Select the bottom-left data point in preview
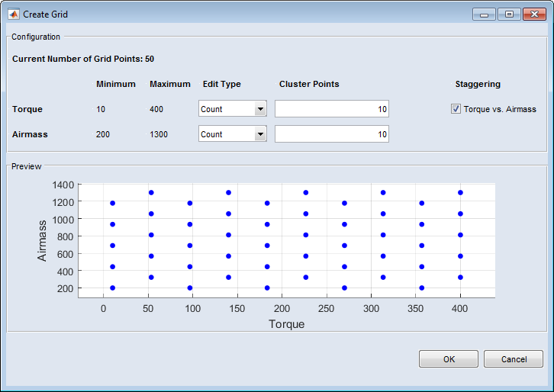The width and height of the screenshot is (554, 392). click(x=112, y=288)
